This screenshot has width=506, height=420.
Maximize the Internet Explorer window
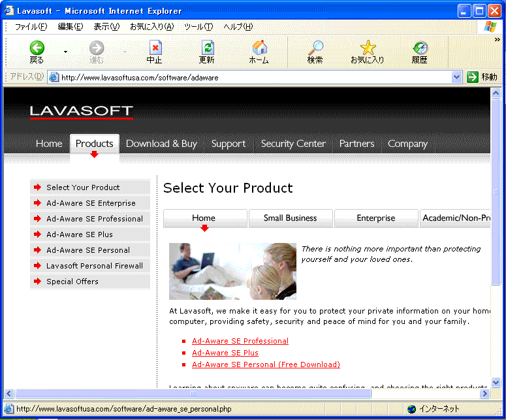[x=479, y=11]
